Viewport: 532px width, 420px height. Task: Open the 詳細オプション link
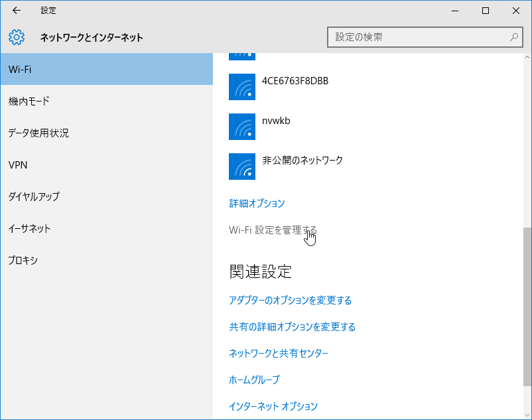click(x=257, y=203)
